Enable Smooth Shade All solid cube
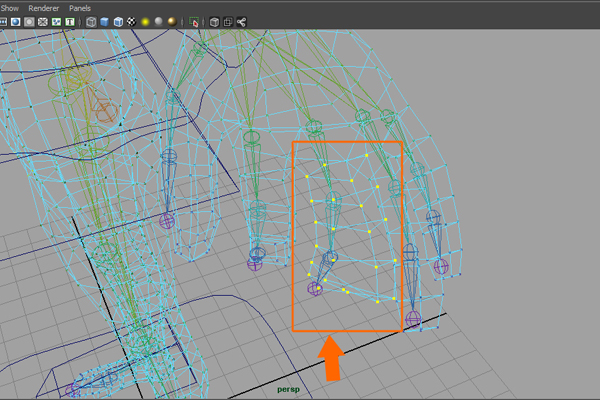Screen dimensions: 600x400 point(104,22)
